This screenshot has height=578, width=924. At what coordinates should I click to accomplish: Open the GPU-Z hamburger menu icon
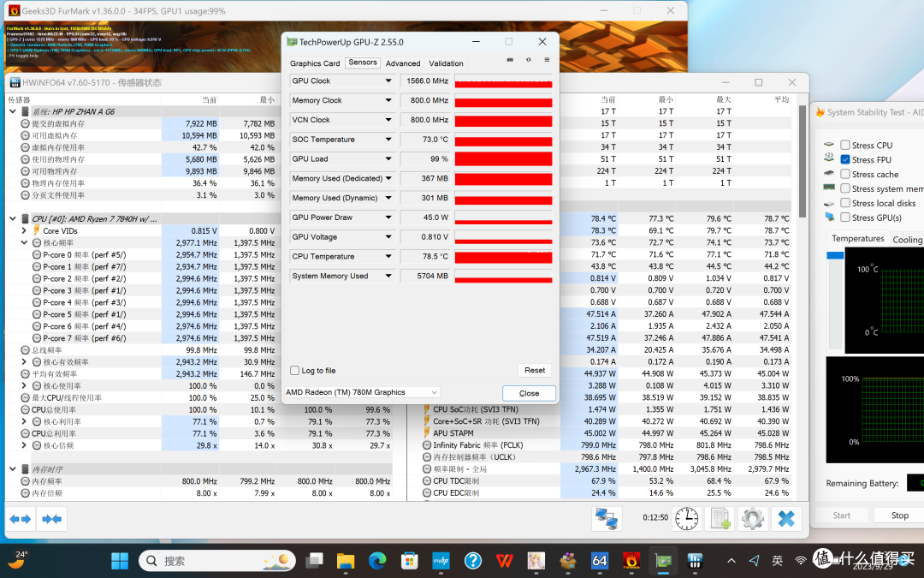(x=547, y=60)
